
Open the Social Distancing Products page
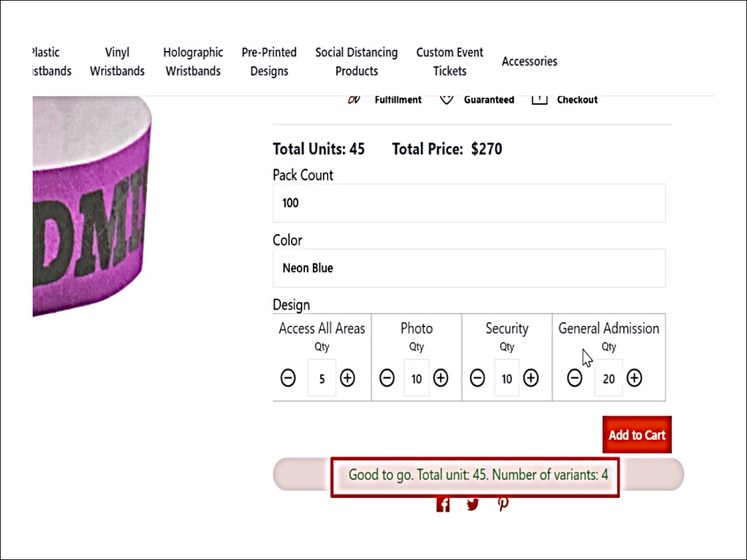tap(356, 61)
